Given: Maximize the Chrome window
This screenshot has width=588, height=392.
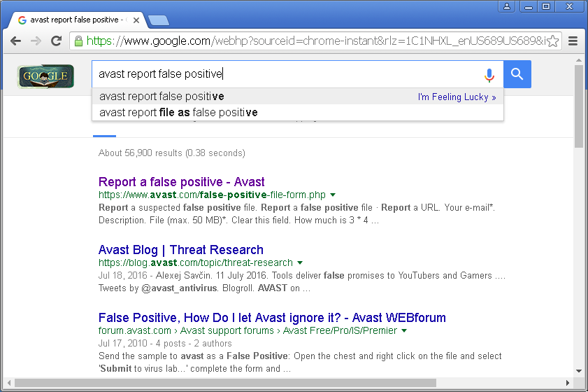Looking at the screenshot, I should [546, 6].
